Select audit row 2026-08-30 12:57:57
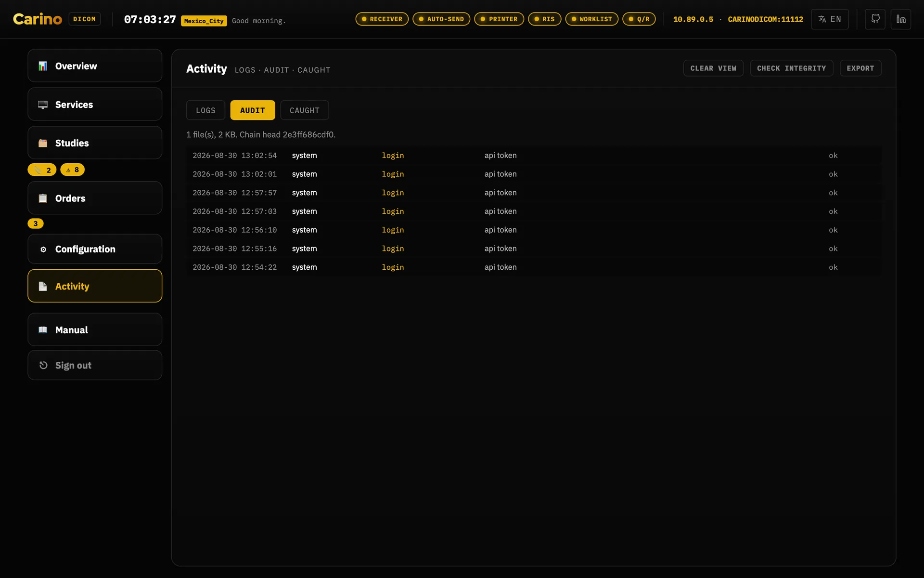Image resolution: width=924 pixels, height=578 pixels. pyautogui.click(x=534, y=193)
